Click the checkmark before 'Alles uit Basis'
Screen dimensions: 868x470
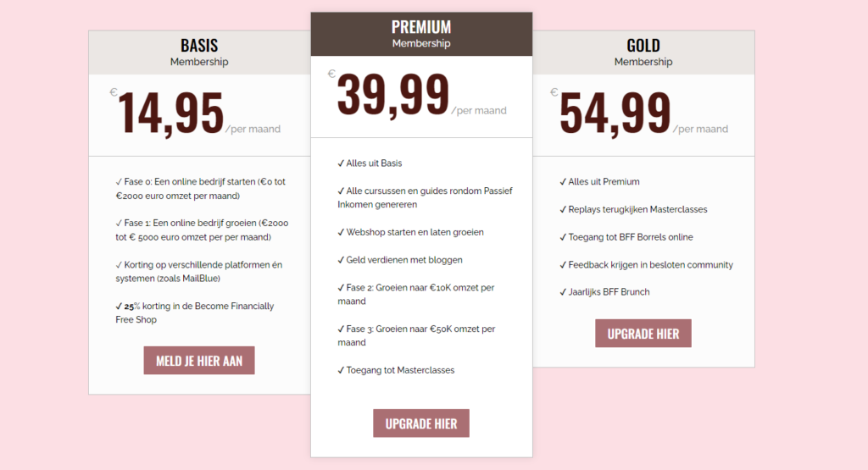pos(341,163)
